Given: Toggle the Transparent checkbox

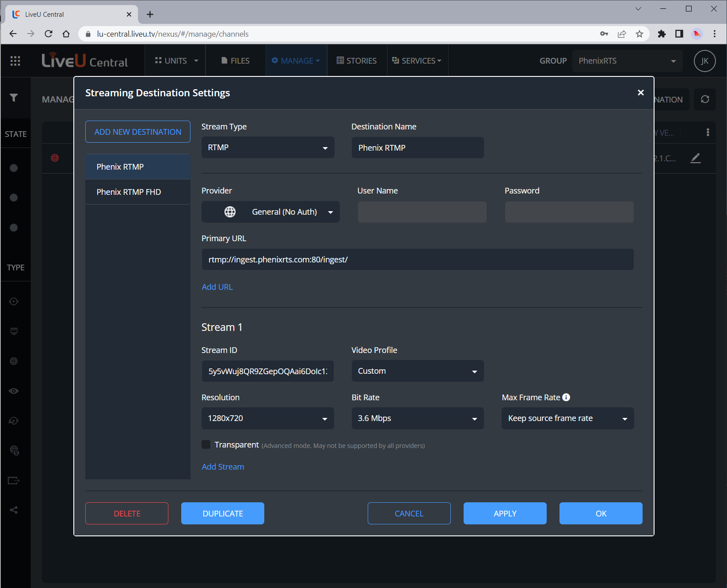Looking at the screenshot, I should click(206, 444).
